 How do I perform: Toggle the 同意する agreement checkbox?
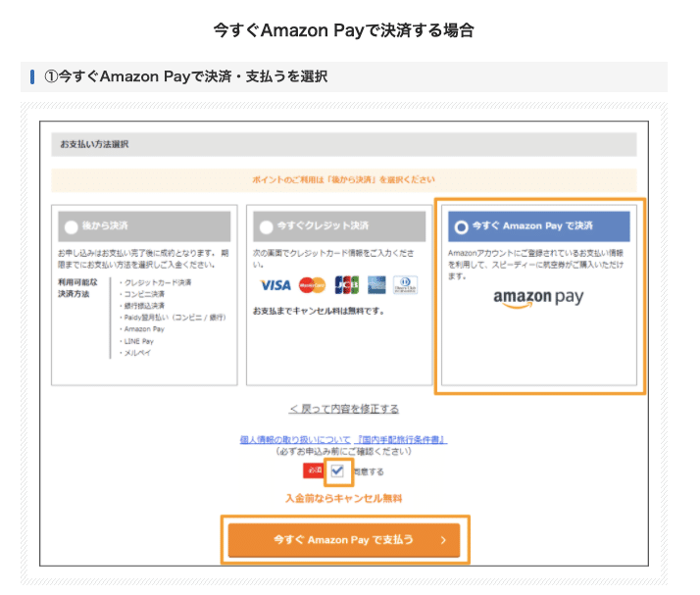337,471
